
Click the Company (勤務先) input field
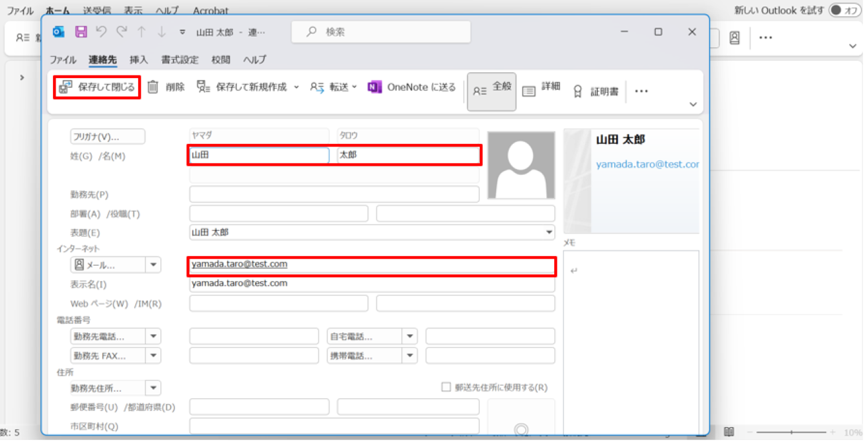(x=334, y=194)
